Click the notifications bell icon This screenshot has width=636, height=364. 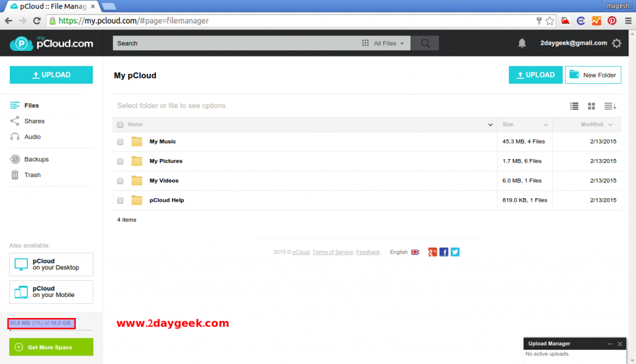[x=521, y=43]
